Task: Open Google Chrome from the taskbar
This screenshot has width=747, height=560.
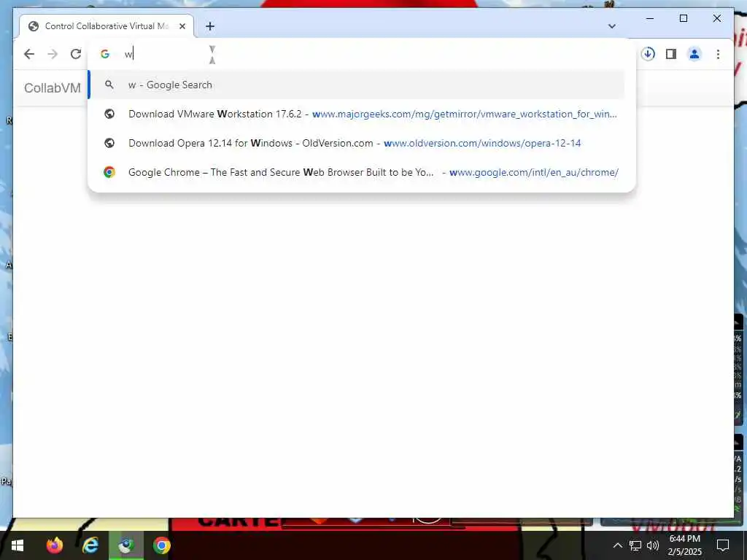Action: pyautogui.click(x=161, y=545)
